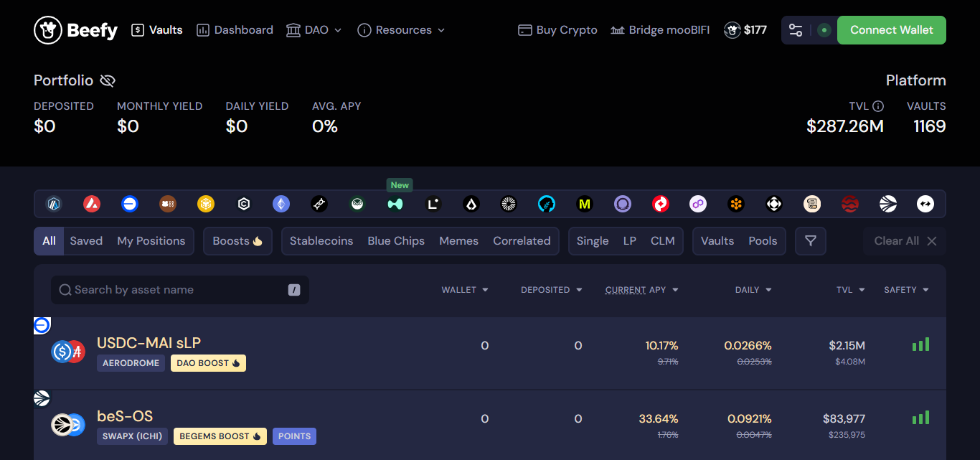
Task: Click Clear All filters
Action: (905, 241)
